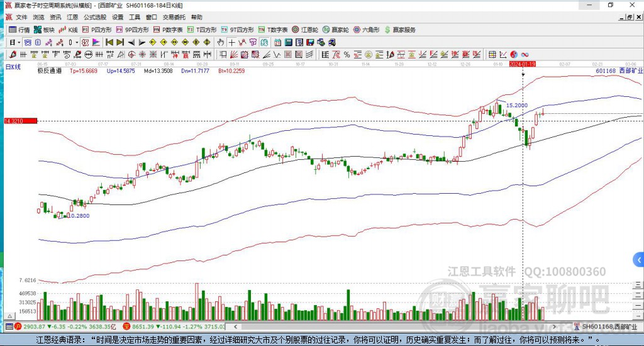Click the 15.2000 high price label
Screen dimensions: 644x346
[x=517, y=105]
